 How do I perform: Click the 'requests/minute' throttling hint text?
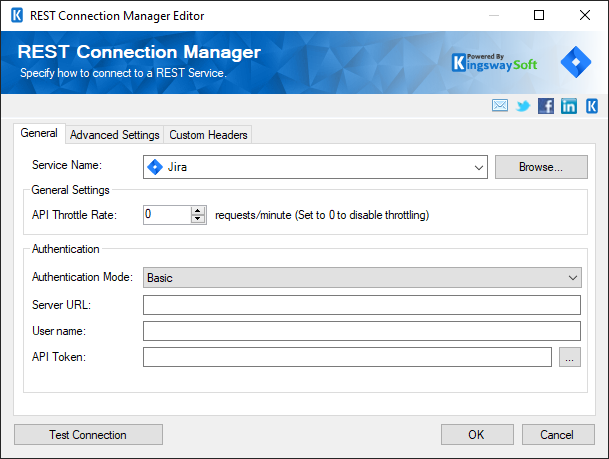[322, 215]
